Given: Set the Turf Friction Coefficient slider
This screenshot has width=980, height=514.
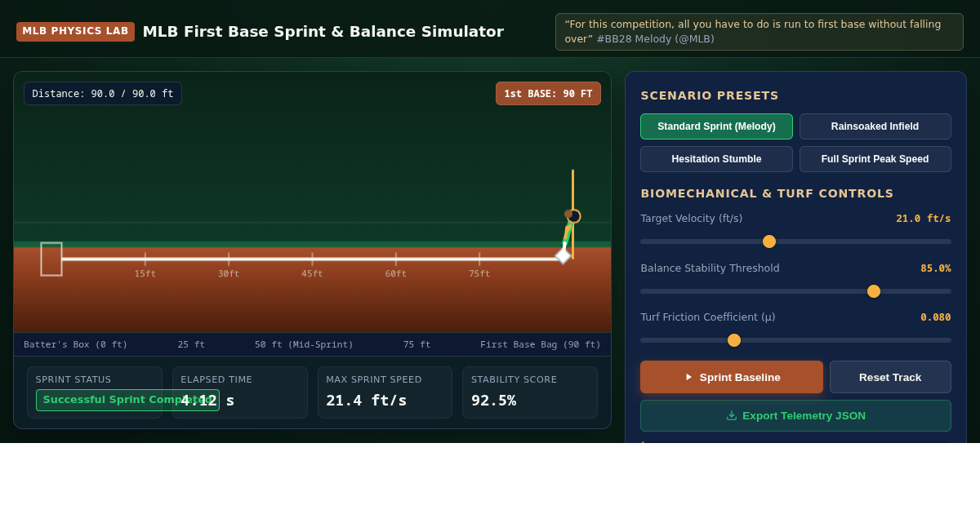Looking at the screenshot, I should 734,340.
